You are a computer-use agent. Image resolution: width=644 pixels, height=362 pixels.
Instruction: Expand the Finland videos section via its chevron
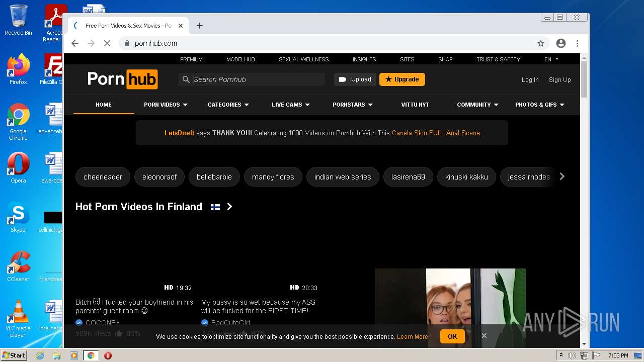pyautogui.click(x=229, y=207)
